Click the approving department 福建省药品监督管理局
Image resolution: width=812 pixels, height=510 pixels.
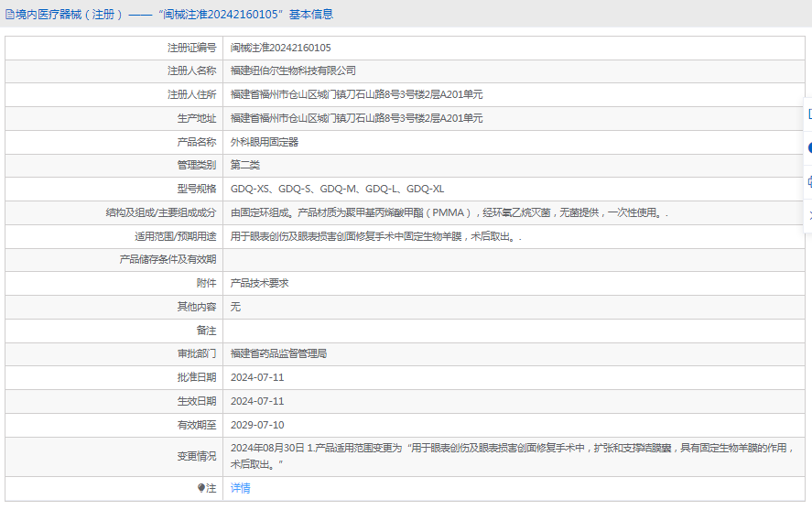(x=278, y=353)
